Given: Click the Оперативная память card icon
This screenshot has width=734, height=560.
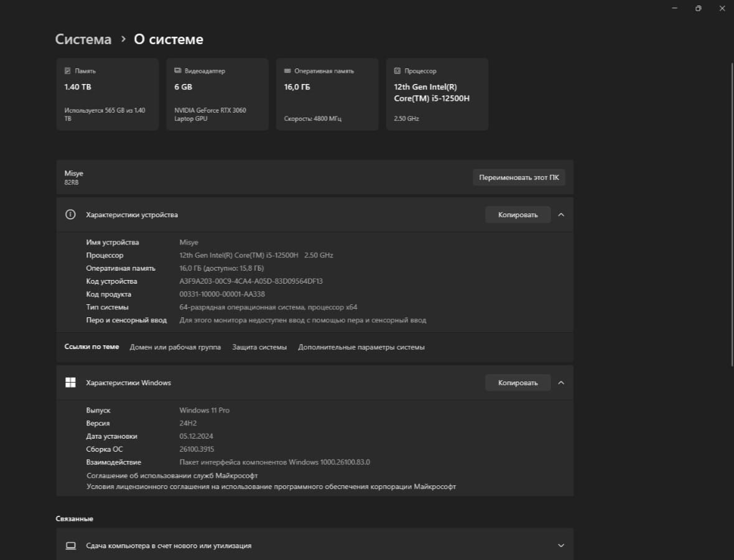Looking at the screenshot, I should click(287, 71).
